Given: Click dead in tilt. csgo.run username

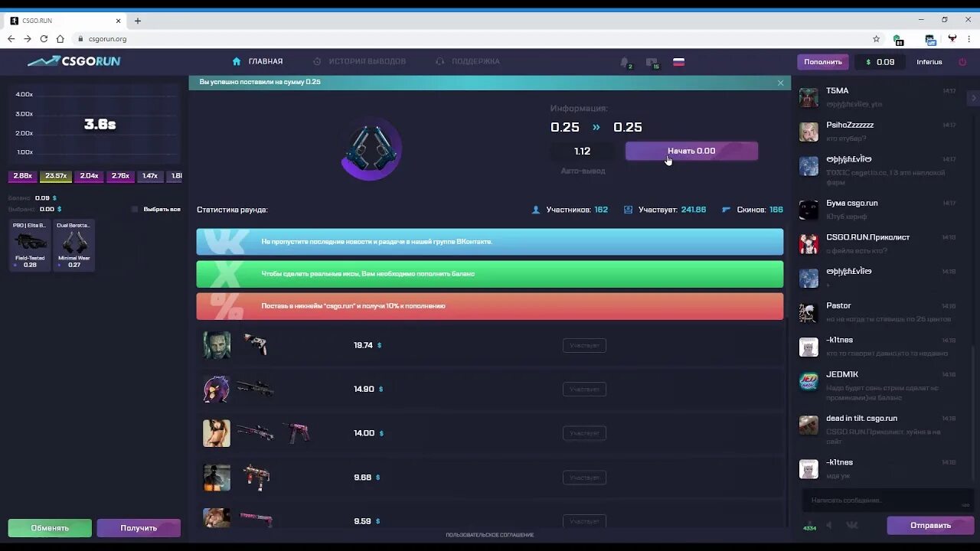Looking at the screenshot, I should point(861,419).
